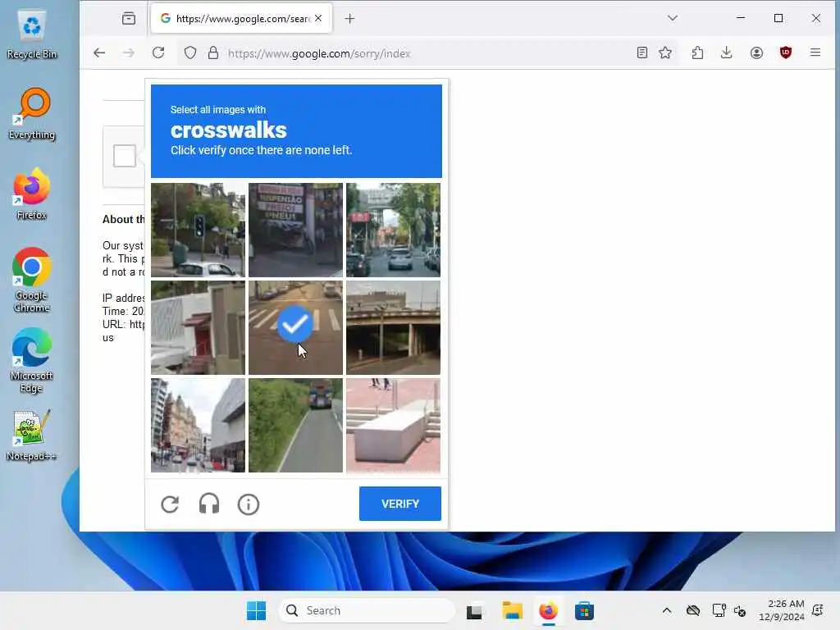Open the Notepad++ desktop shortcut
The image size is (840, 630).
[32, 436]
